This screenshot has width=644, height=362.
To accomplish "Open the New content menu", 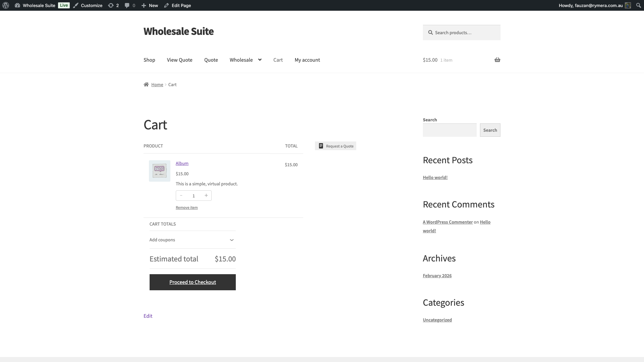I will 150,5.
